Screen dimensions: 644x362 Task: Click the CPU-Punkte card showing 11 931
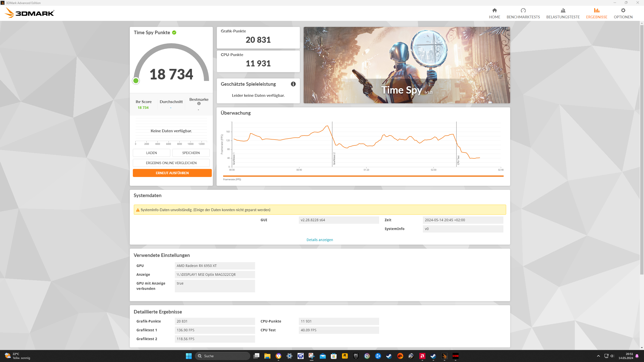258,61
